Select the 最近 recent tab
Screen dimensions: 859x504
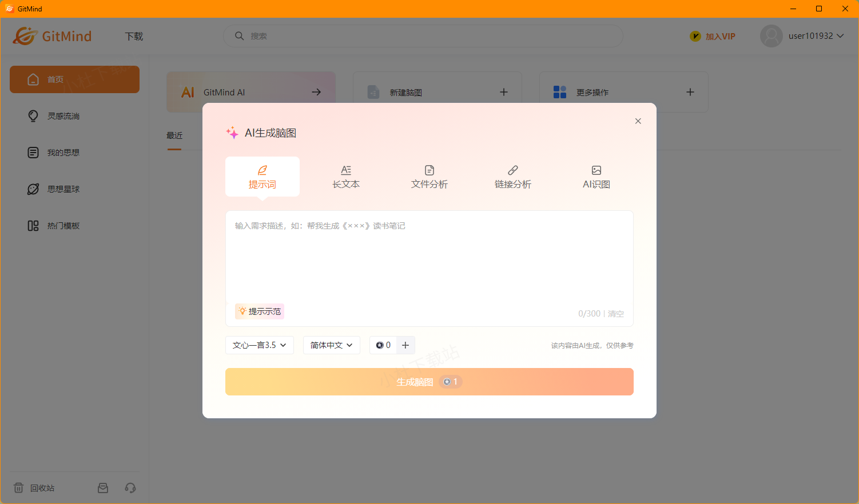coord(174,136)
